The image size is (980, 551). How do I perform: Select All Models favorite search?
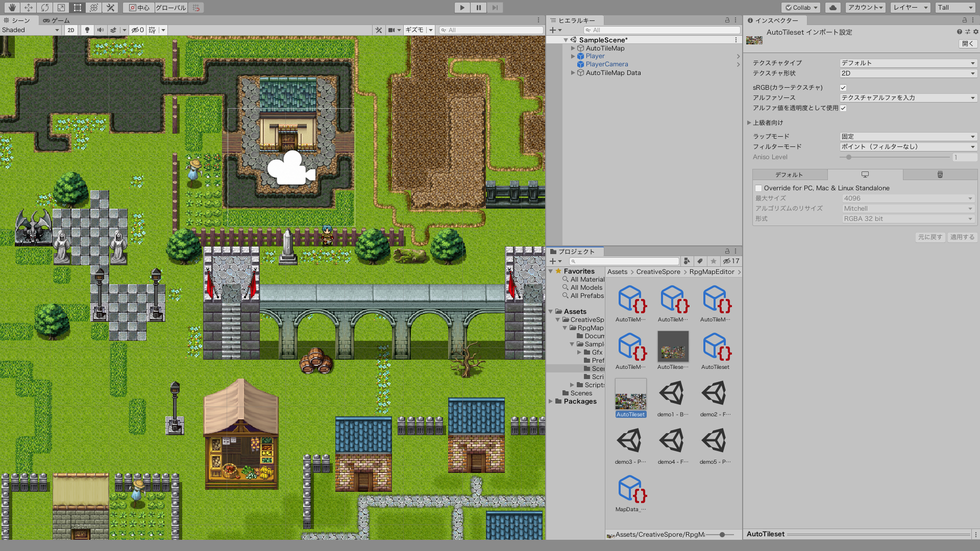pyautogui.click(x=586, y=288)
